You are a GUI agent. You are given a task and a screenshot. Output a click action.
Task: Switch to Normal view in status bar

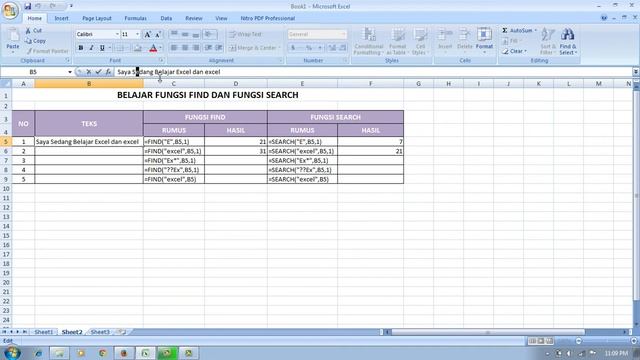point(532,341)
